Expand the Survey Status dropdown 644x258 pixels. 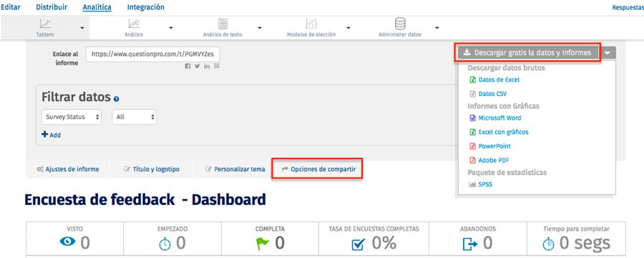click(72, 117)
